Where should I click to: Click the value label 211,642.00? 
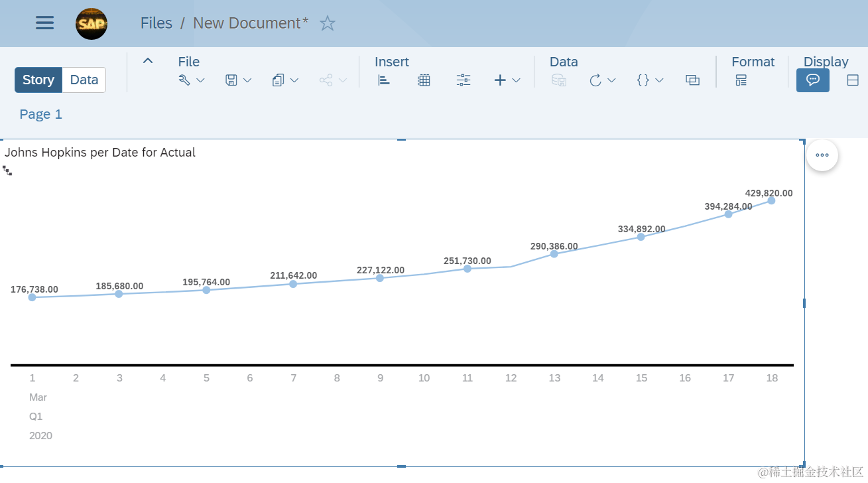tap(293, 275)
